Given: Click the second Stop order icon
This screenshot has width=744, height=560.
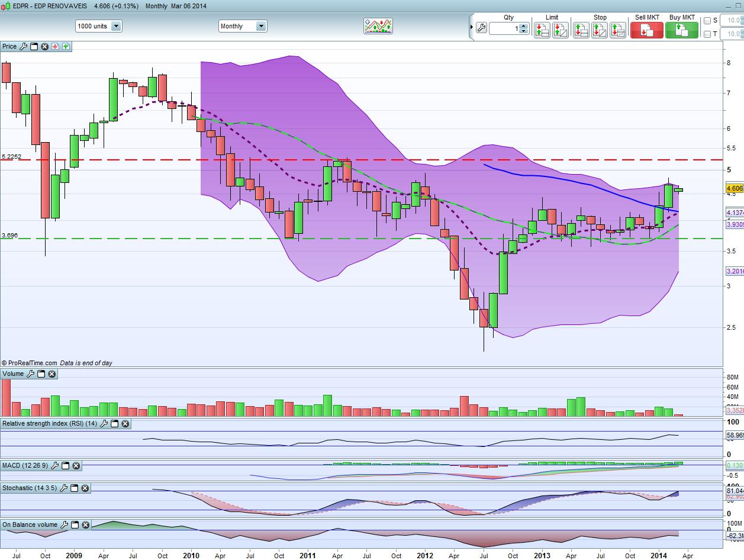Looking at the screenshot, I should (x=599, y=30).
